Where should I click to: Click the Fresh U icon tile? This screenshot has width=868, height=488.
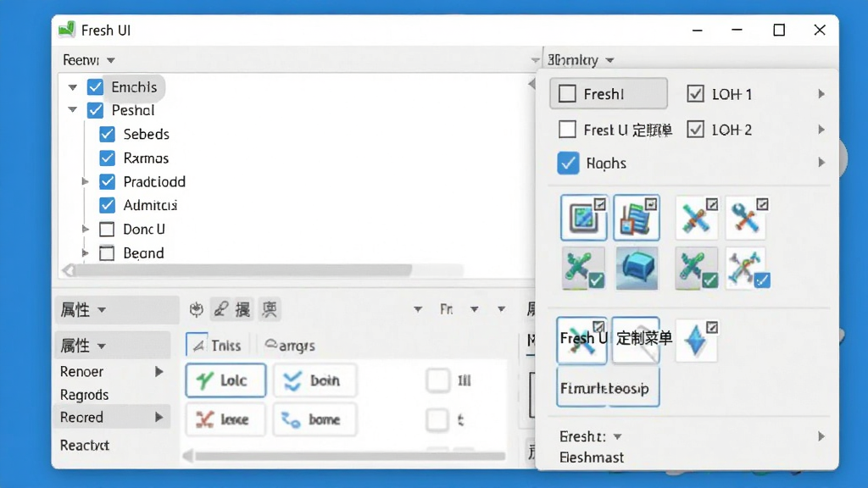[x=581, y=341]
